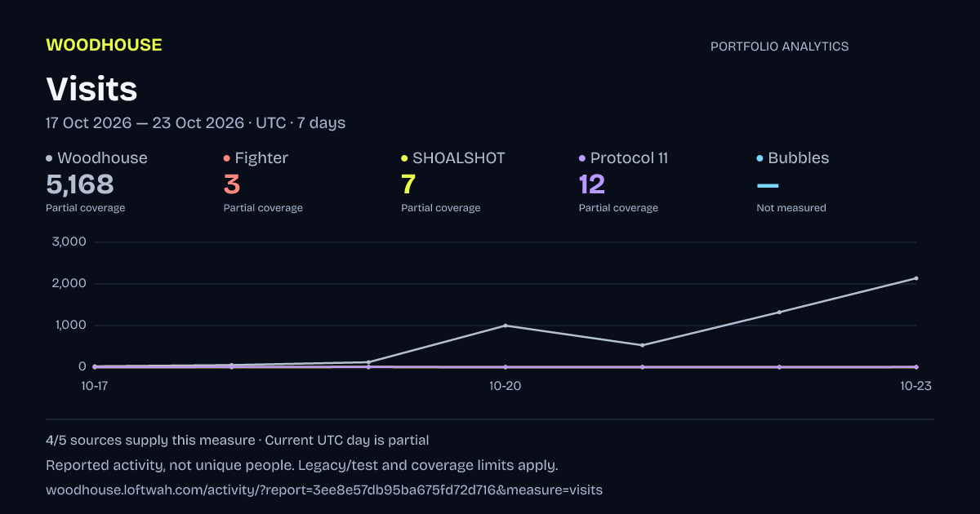Click the Bubbles legend dot
Viewport: 980px width, 514px height.
point(760,158)
